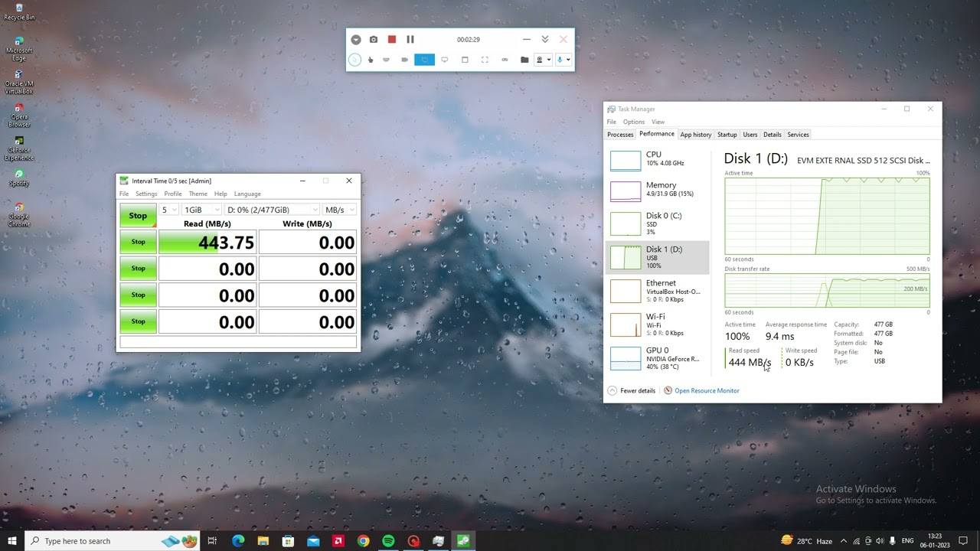This screenshot has height=551, width=980.
Task: Switch to Processes tab in Task Manager
Action: (620, 135)
